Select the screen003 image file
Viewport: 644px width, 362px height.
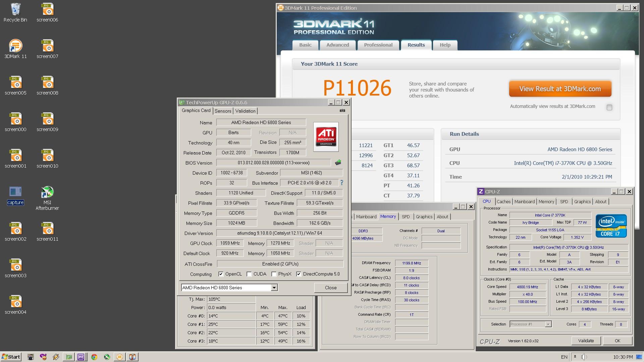pos(15,268)
